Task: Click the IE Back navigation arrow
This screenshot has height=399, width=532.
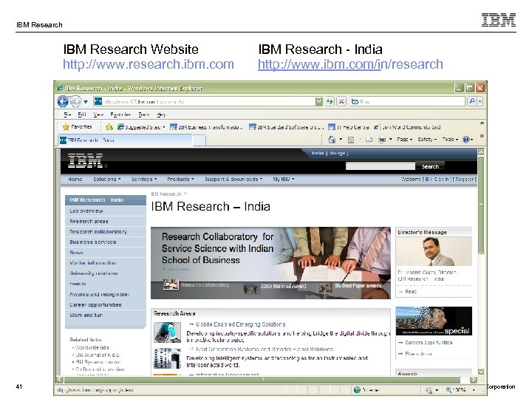Action: coord(63,101)
